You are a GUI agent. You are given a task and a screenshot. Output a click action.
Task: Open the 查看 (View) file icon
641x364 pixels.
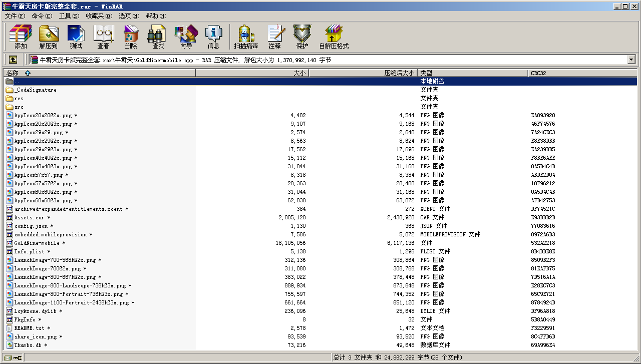pyautogui.click(x=103, y=37)
